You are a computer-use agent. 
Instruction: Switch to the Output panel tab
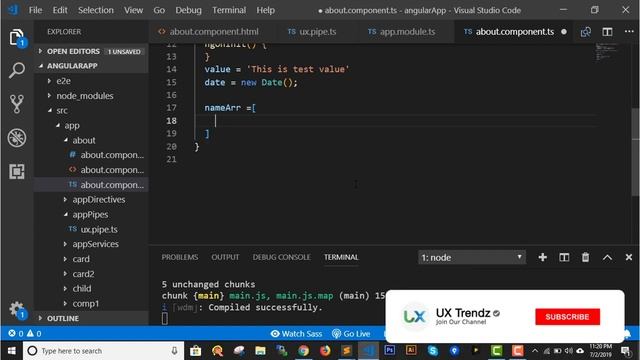point(225,257)
